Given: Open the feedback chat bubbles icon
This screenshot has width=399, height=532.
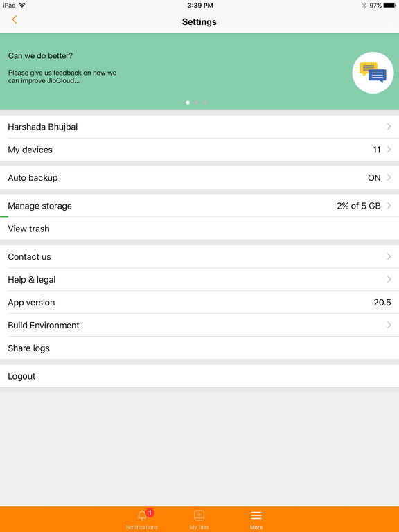Looking at the screenshot, I should tap(373, 73).
